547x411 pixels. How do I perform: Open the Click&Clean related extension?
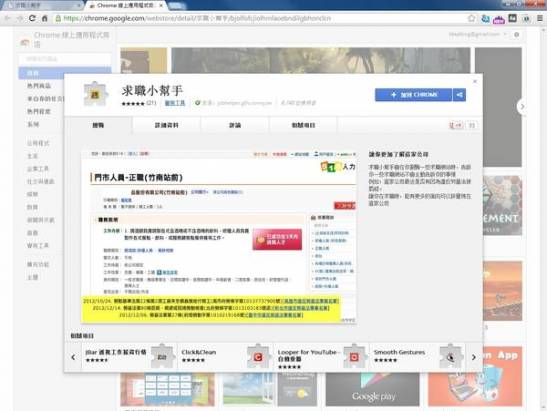coord(225,356)
